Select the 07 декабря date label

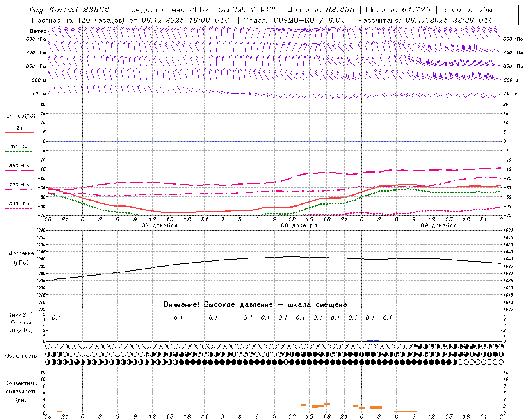point(160,226)
